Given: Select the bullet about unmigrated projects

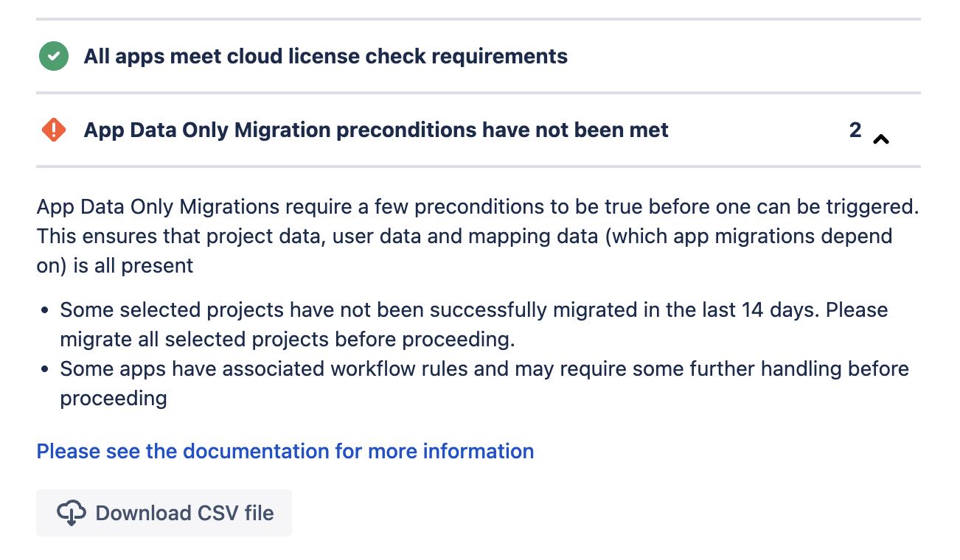Looking at the screenshot, I should click(474, 324).
